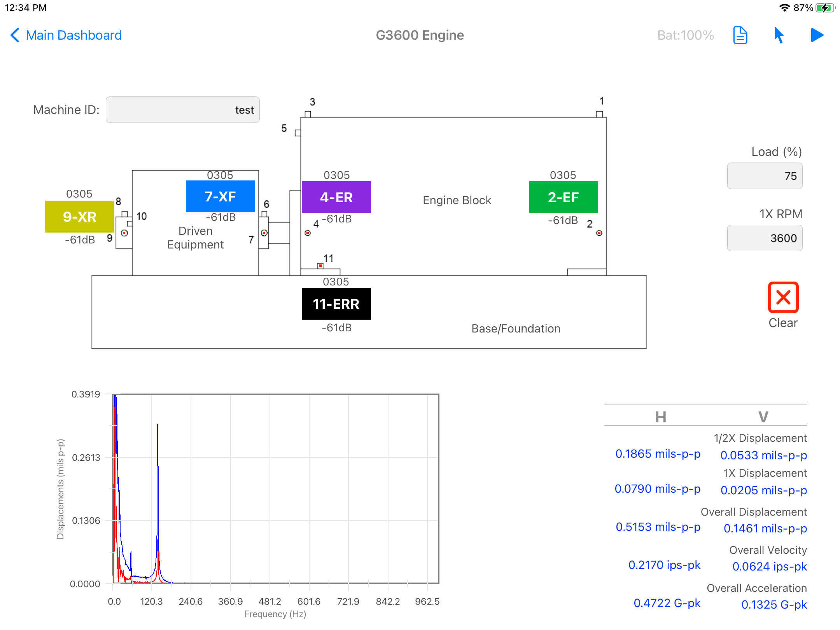The image size is (840, 630).
Task: Tap the H column header
Action: point(661,417)
